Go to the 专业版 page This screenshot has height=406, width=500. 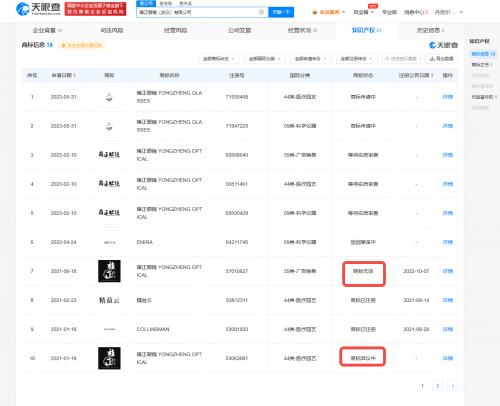pyautogui.click(x=389, y=12)
